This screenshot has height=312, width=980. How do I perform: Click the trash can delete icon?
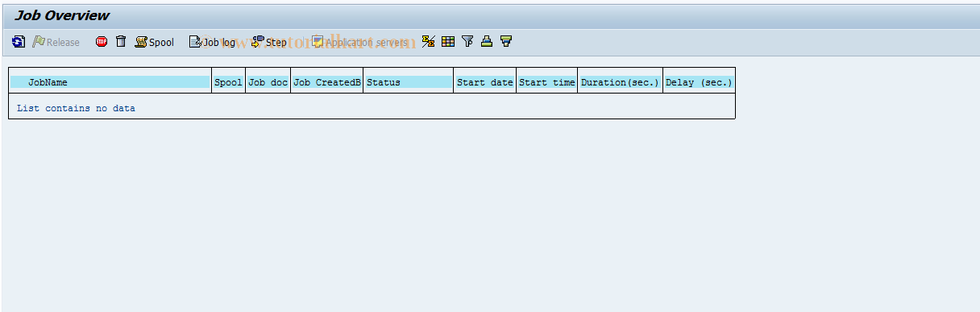click(x=121, y=42)
